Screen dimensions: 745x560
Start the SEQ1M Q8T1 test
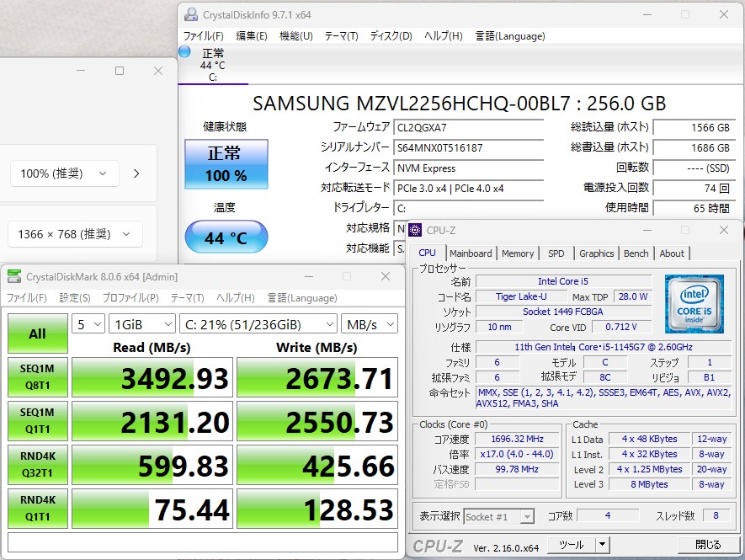pyautogui.click(x=37, y=377)
